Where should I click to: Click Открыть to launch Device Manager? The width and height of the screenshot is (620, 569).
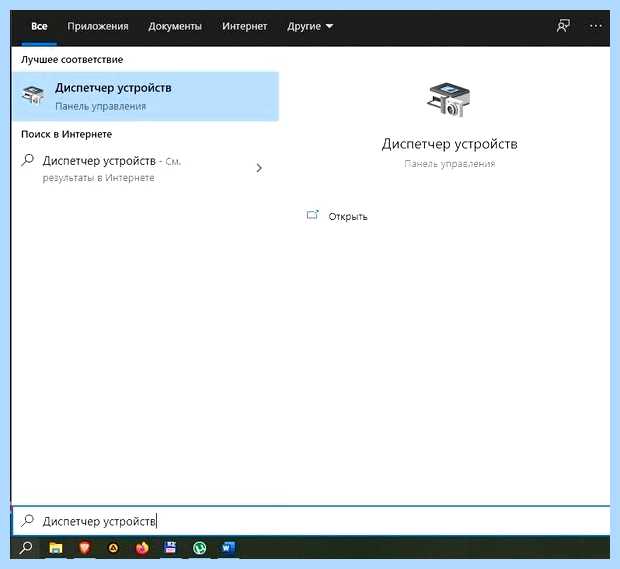(348, 217)
